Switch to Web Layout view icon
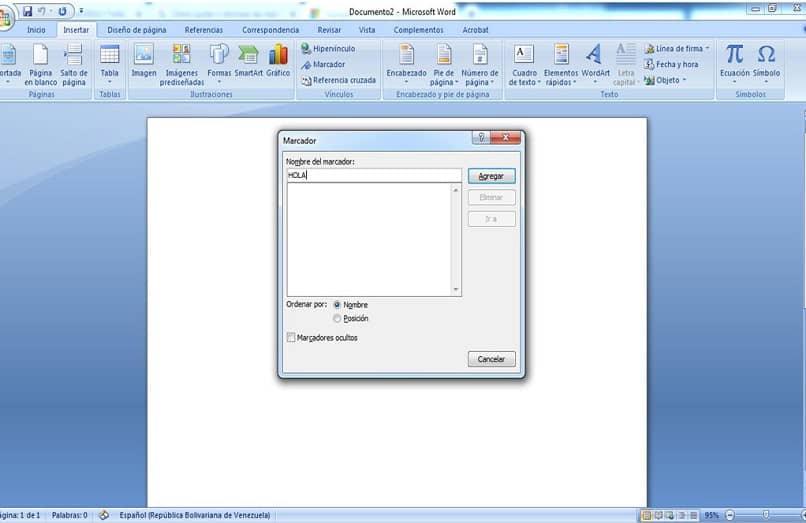Screen dimensions: 806x523 pos(670,515)
